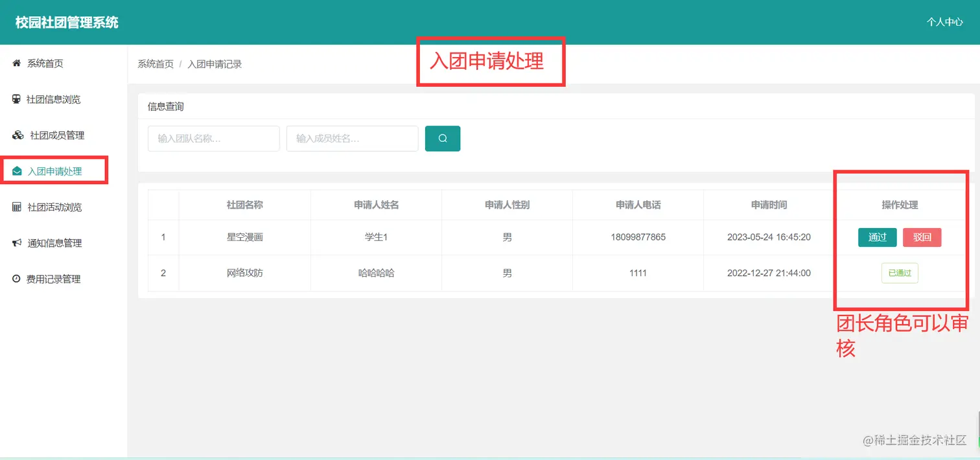This screenshot has width=980, height=460.
Task: Click the 操作处理 column header
Action: pos(900,205)
